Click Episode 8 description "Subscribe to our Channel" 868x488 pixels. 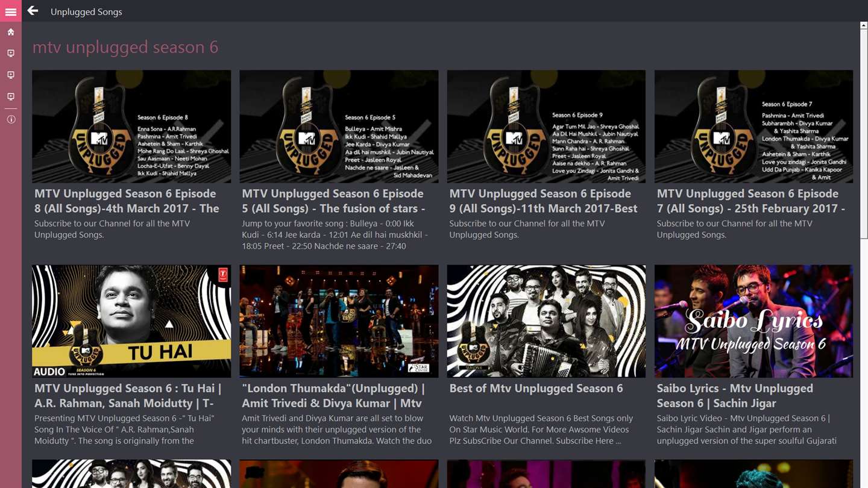[112, 229]
